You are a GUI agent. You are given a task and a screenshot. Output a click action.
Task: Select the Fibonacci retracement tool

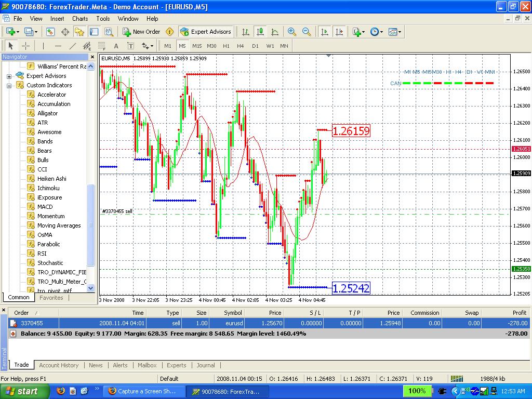point(102,46)
